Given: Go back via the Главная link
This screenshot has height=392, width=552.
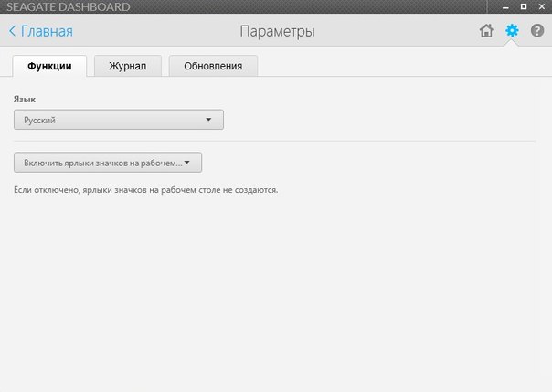Looking at the screenshot, I should tap(46, 31).
